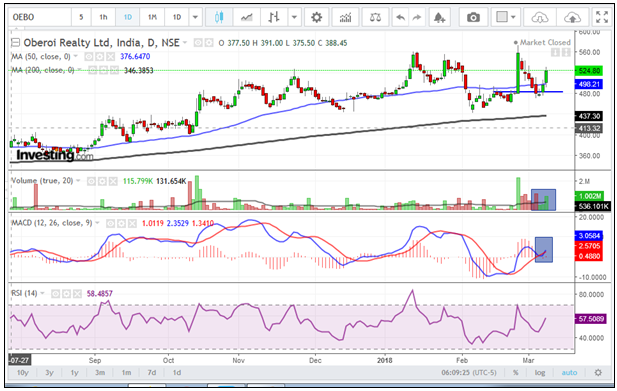Viewport: 617px width, 391px height.
Task: Expand time interval dropdown arrow
Action: [195, 17]
